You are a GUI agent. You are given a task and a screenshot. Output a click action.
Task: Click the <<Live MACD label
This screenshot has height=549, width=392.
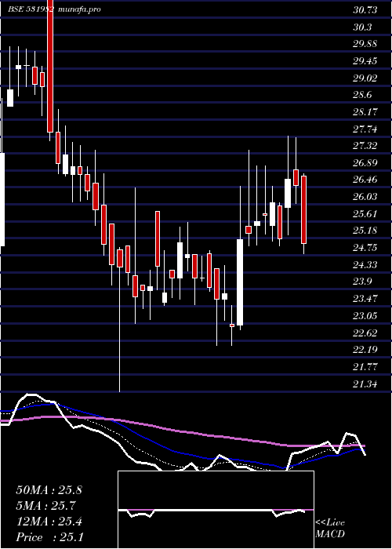coord(330,528)
